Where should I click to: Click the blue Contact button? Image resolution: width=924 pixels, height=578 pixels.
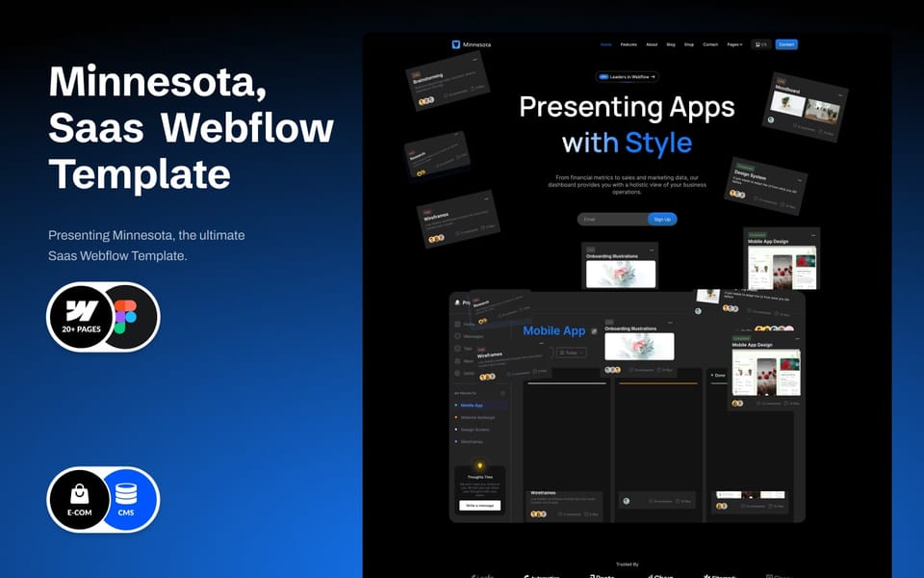[786, 44]
